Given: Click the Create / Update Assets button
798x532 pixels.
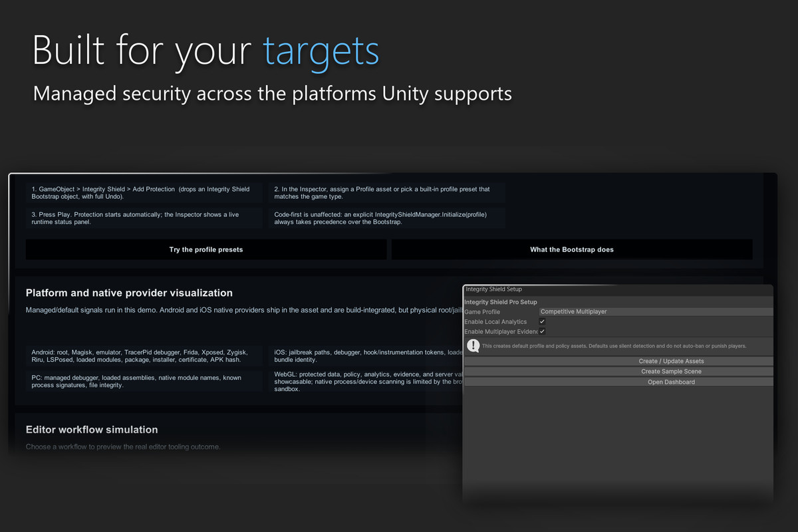Looking at the screenshot, I should (x=618, y=361).
